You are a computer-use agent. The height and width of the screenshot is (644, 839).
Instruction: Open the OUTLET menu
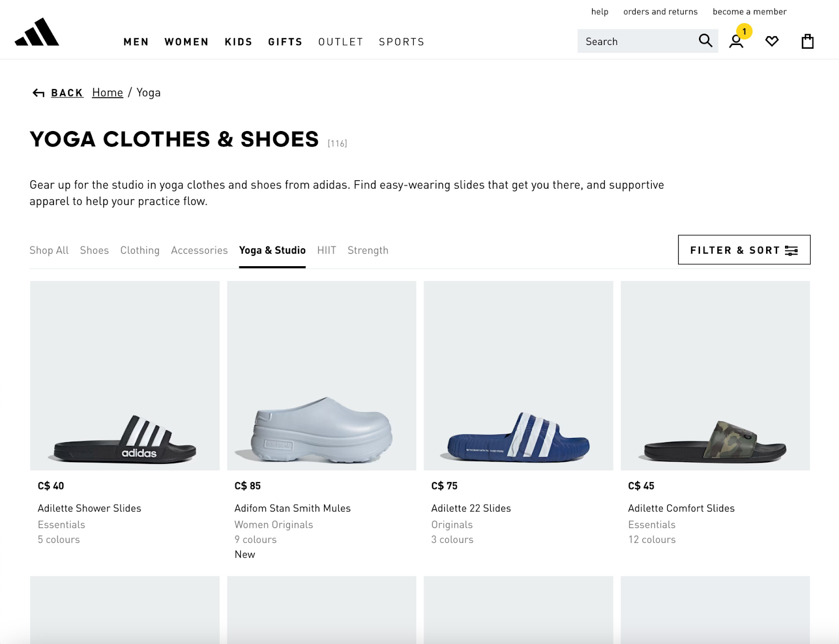point(341,42)
